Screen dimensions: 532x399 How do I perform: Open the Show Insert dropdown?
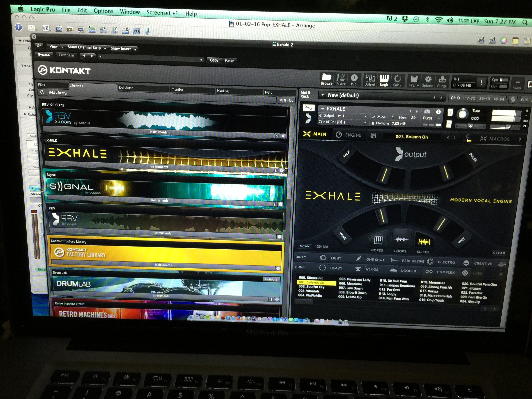123,49
